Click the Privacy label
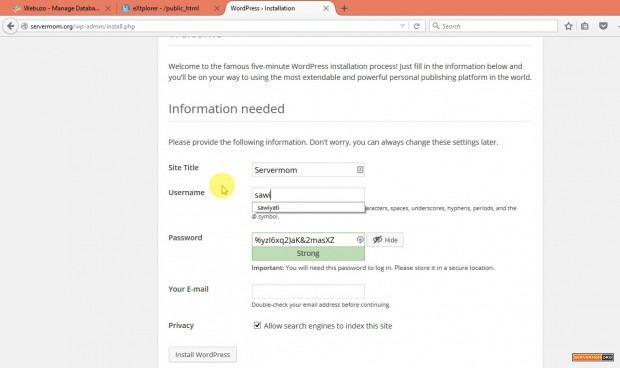This screenshot has width=620, height=368. [181, 325]
